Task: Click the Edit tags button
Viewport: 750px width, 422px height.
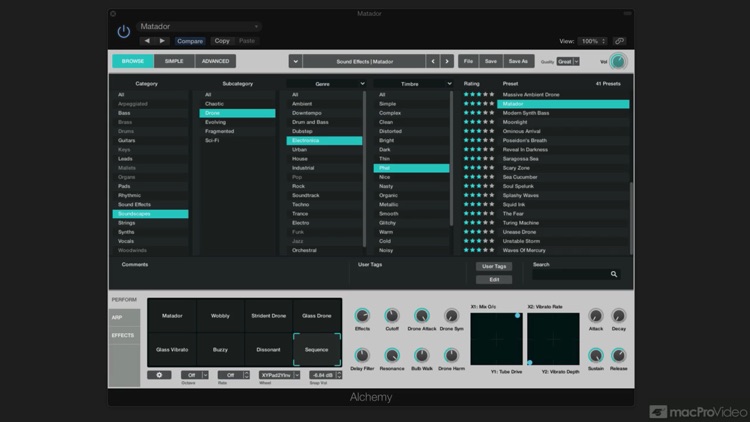Action: coord(494,279)
